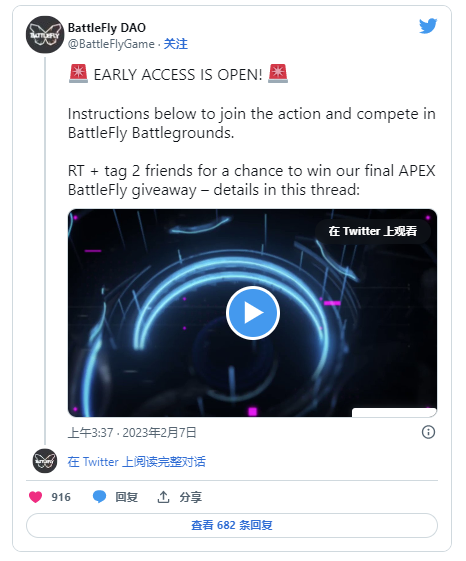The height and width of the screenshot is (561, 466).
Task: Click the blue reply bubble icon
Action: 99,497
